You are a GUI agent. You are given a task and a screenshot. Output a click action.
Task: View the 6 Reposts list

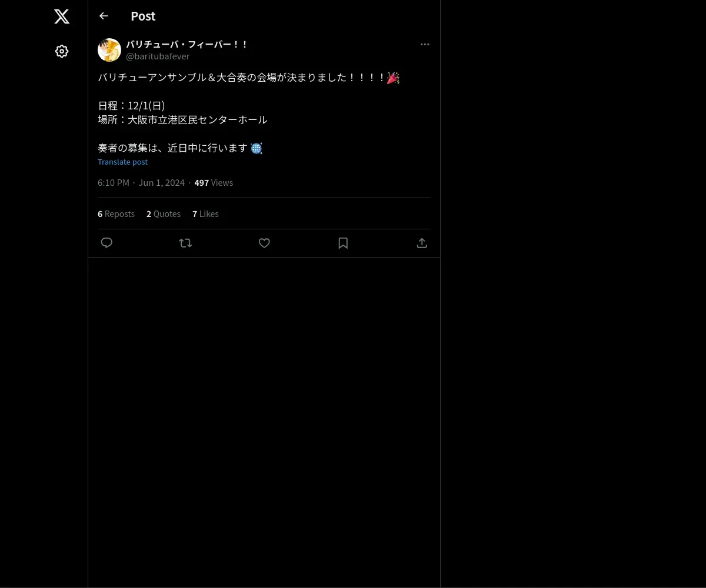(x=116, y=214)
